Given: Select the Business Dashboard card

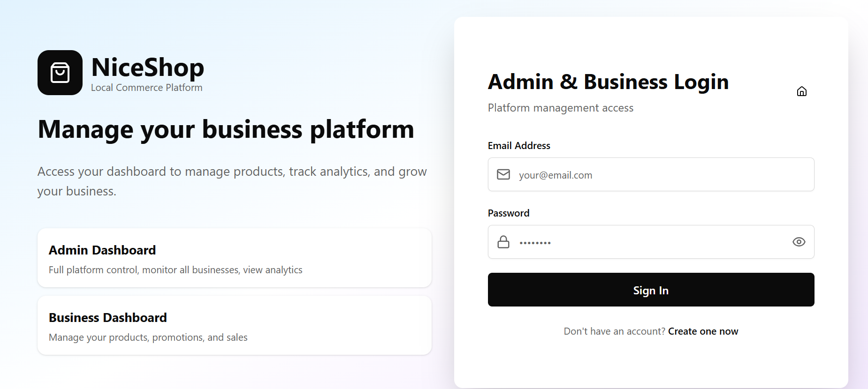Looking at the screenshot, I should [x=234, y=325].
